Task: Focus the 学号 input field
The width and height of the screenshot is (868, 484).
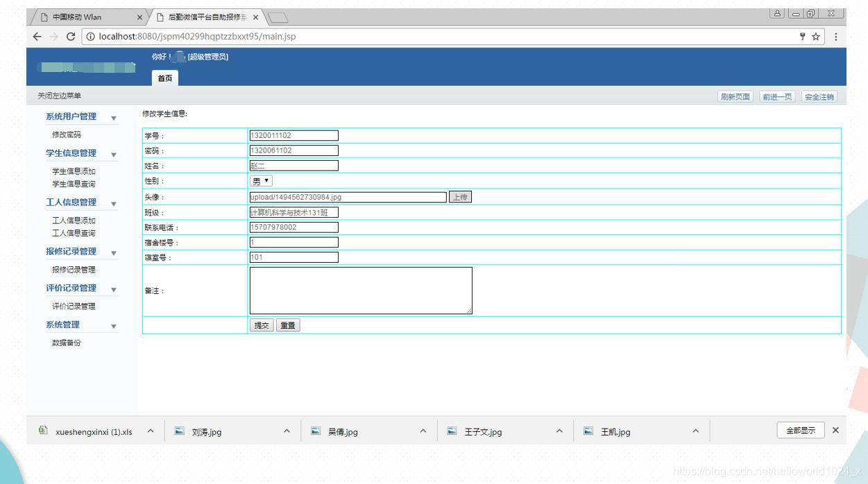Action: pos(294,136)
